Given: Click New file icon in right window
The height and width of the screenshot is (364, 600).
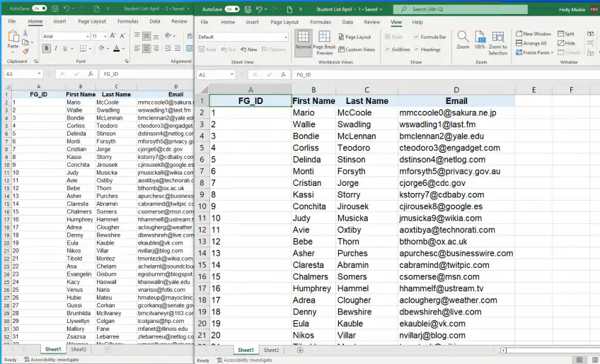Looking at the screenshot, I should pyautogui.click(x=289, y=9).
